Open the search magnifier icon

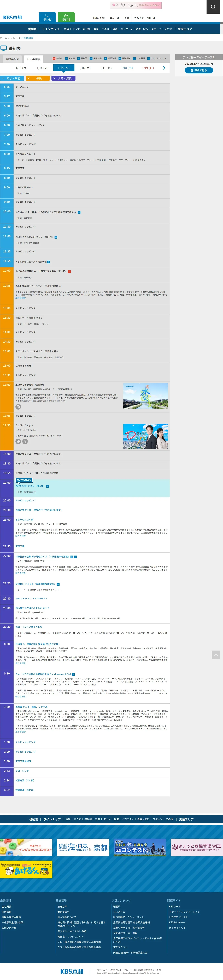tap(213, 7)
